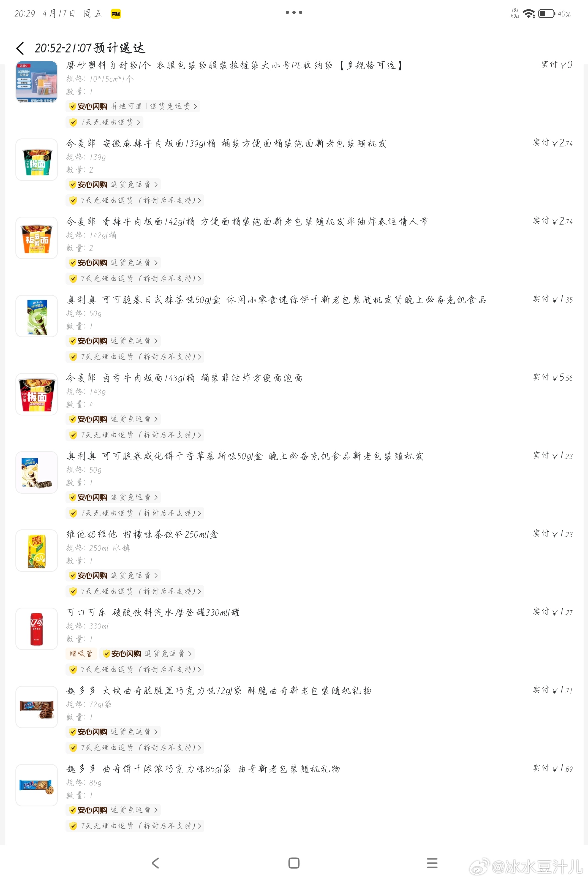Open 今麦郎 卤香牛肉板面143g product title
This screenshot has height=881, width=588.
point(184,378)
